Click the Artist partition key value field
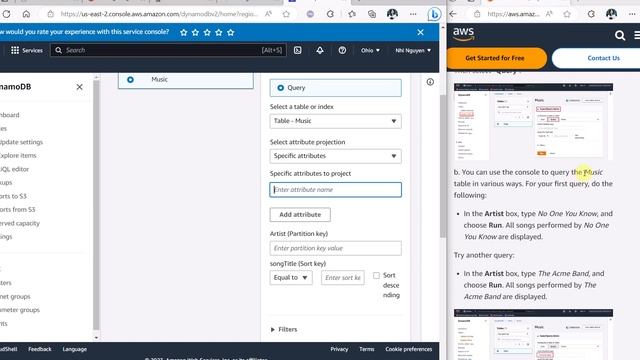The image size is (640, 360). pos(336,248)
